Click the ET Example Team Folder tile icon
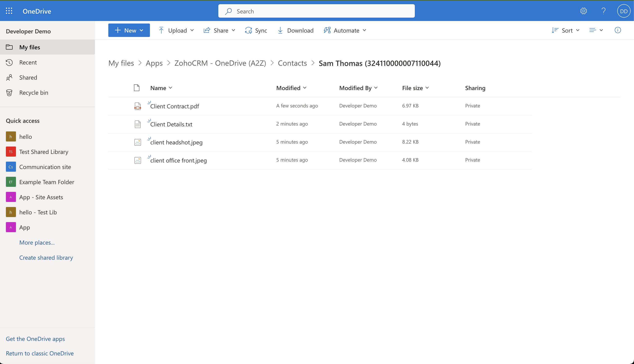 (11, 182)
